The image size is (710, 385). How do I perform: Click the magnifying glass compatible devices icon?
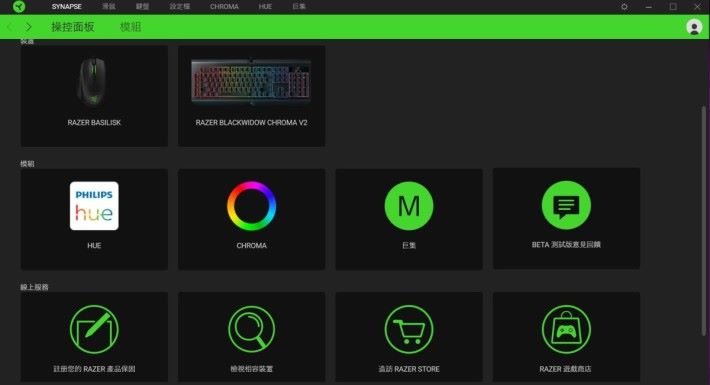click(251, 329)
